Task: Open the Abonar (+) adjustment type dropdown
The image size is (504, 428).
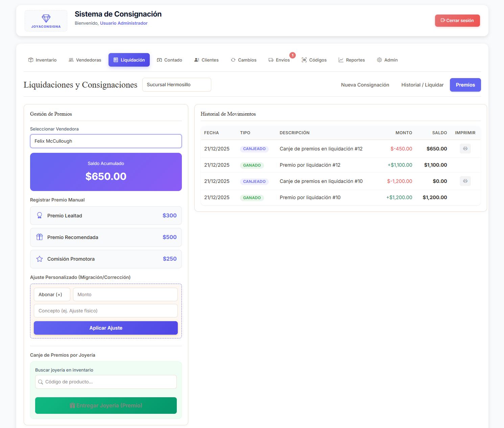Action: (x=52, y=294)
